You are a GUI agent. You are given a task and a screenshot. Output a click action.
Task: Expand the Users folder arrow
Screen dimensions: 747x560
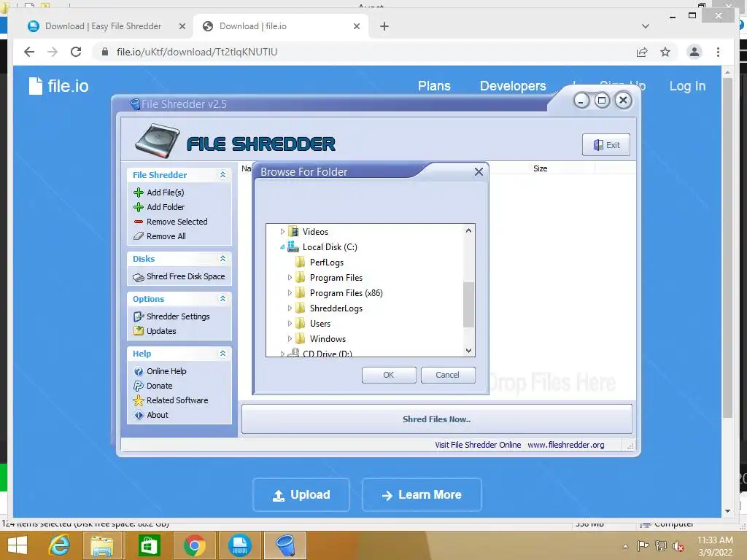pyautogui.click(x=289, y=323)
